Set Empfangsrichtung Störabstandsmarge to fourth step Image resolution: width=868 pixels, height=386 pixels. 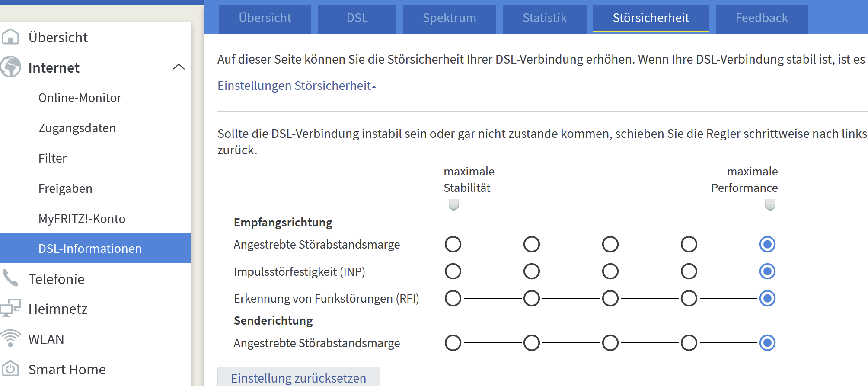(x=689, y=244)
